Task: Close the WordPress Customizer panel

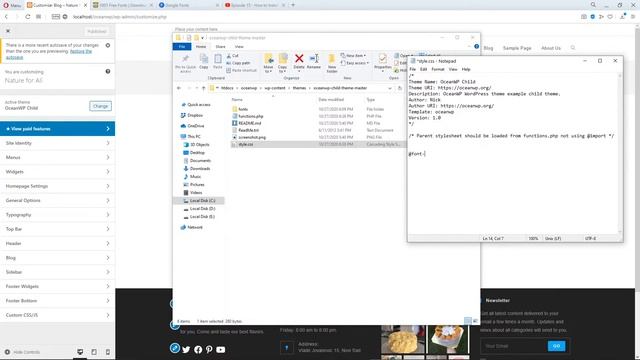Action: 8,31
